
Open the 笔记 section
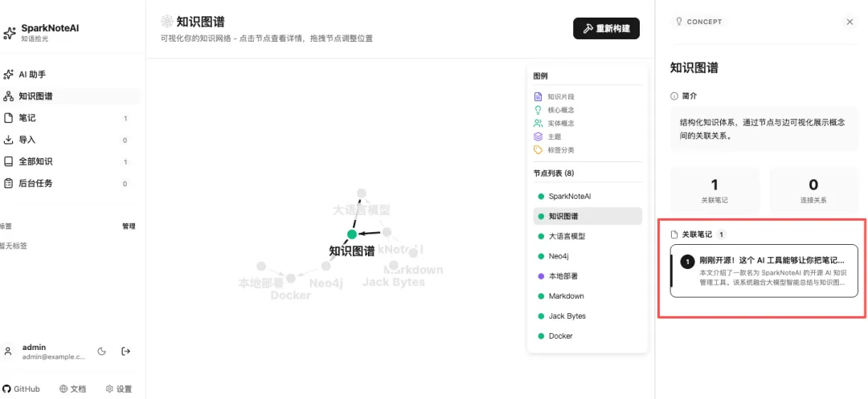pyautogui.click(x=70, y=118)
